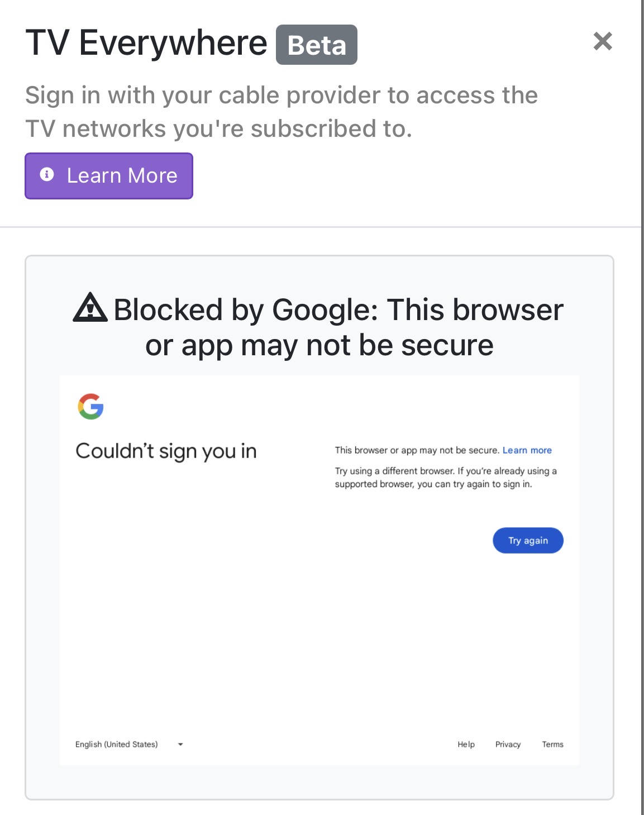Open the English (United States) language selector
Screen dimensions: 644x815
pyautogui.click(x=117, y=744)
